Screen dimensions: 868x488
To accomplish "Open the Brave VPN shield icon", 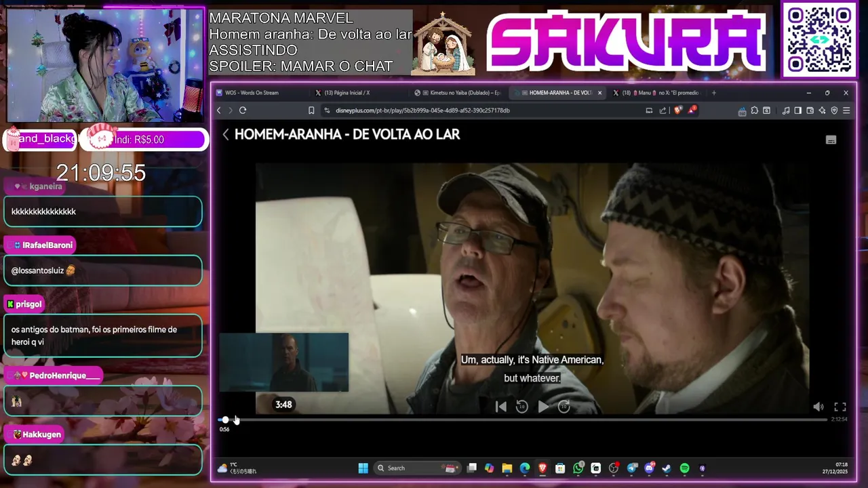I will click(834, 110).
